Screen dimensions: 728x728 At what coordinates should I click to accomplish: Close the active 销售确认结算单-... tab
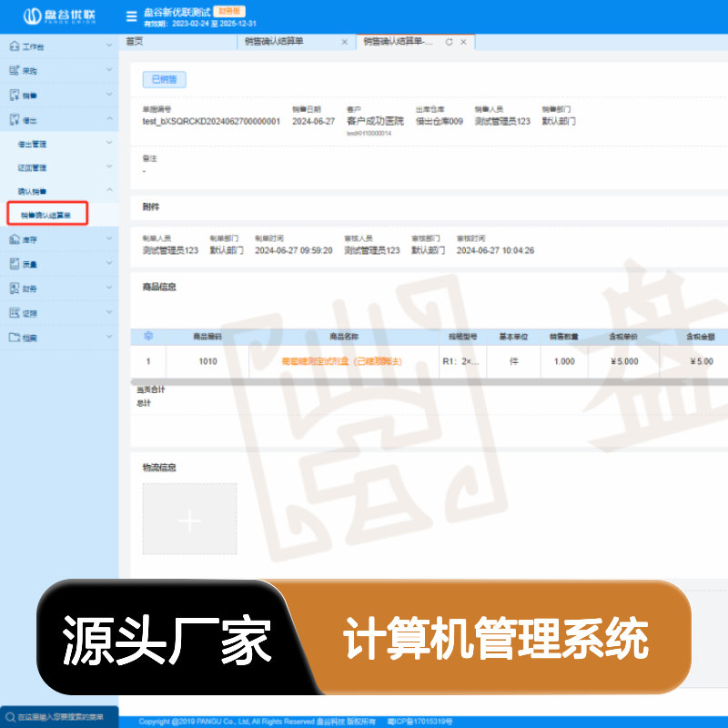click(x=463, y=42)
